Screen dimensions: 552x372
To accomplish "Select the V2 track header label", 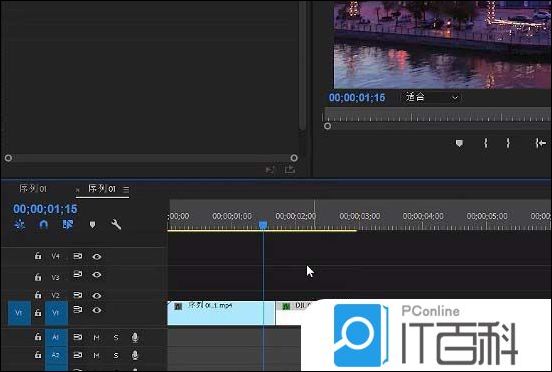I will [x=56, y=295].
